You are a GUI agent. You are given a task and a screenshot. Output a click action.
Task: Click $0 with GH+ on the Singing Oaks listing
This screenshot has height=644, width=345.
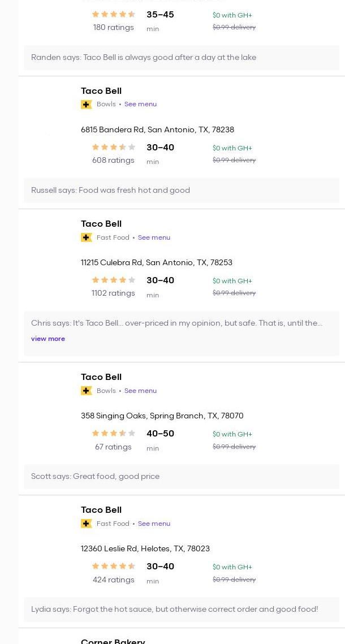point(232,434)
